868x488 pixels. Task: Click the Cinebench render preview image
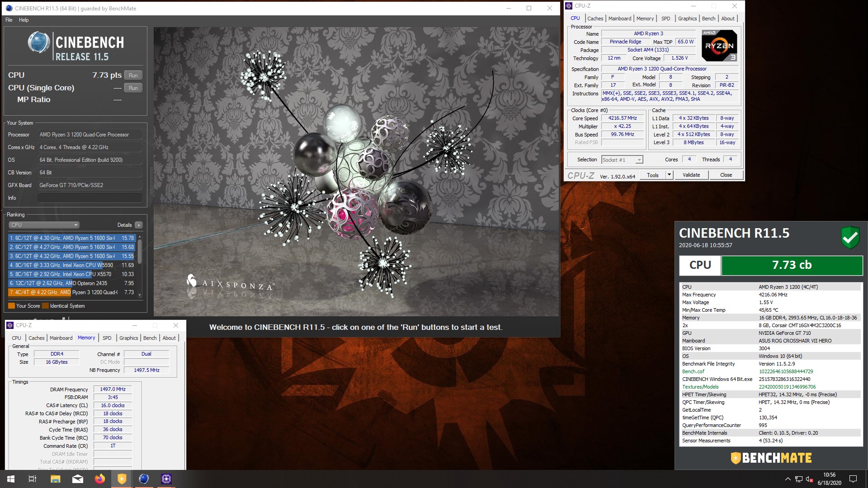pos(356,172)
